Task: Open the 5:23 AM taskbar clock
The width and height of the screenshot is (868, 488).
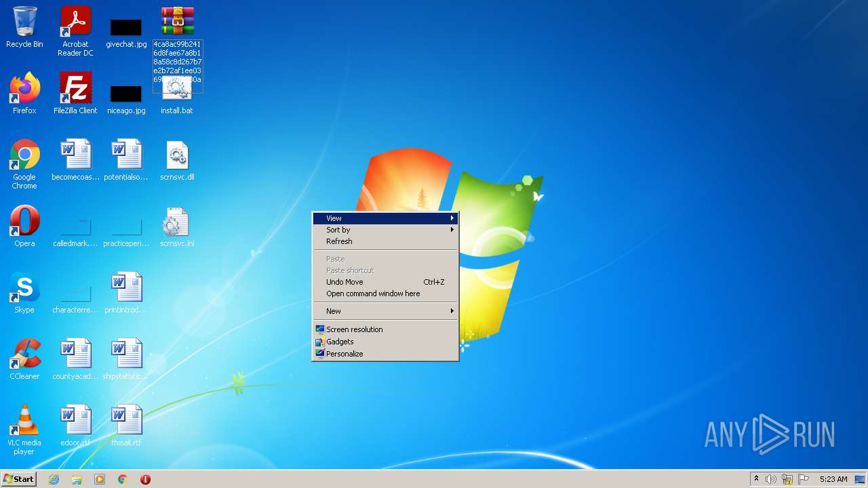Action: [833, 479]
